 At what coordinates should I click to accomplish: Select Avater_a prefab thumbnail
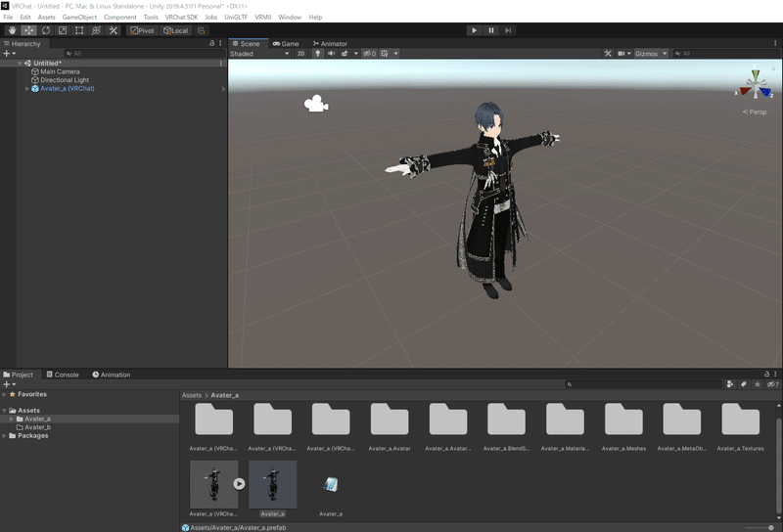point(272,484)
